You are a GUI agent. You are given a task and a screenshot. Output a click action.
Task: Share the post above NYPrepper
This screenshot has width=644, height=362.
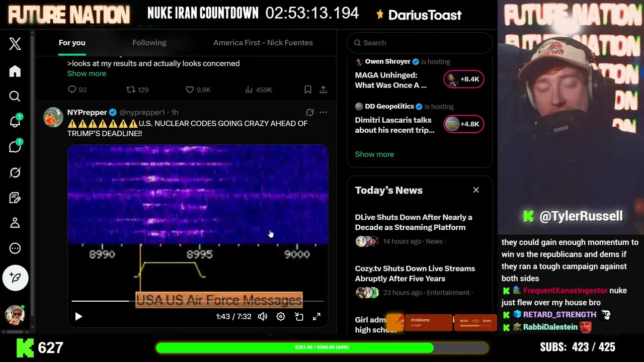tap(324, 89)
